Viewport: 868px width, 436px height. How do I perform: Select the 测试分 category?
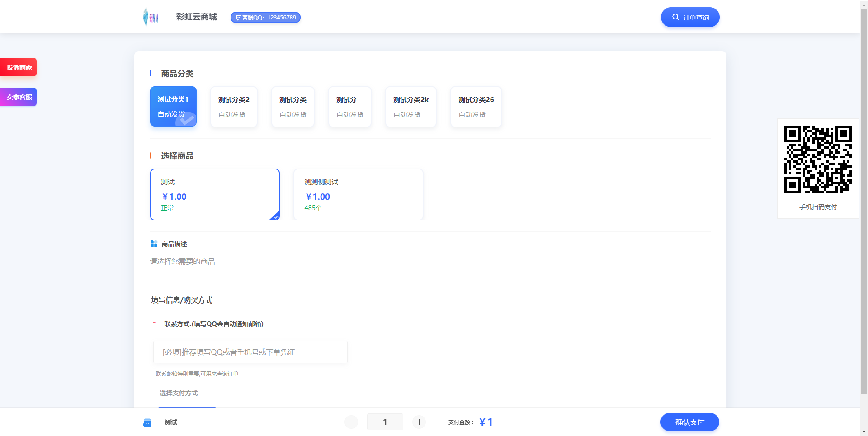[349, 107]
